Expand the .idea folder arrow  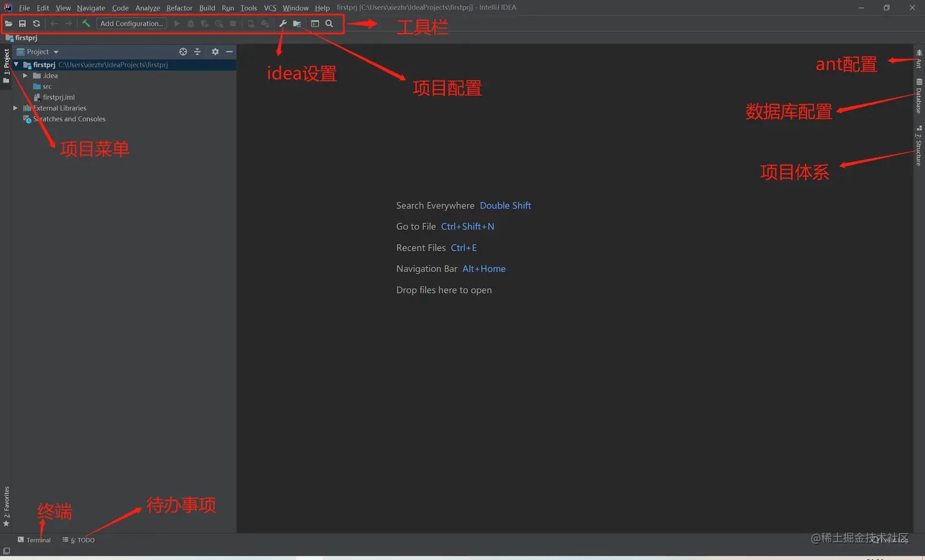(x=25, y=76)
